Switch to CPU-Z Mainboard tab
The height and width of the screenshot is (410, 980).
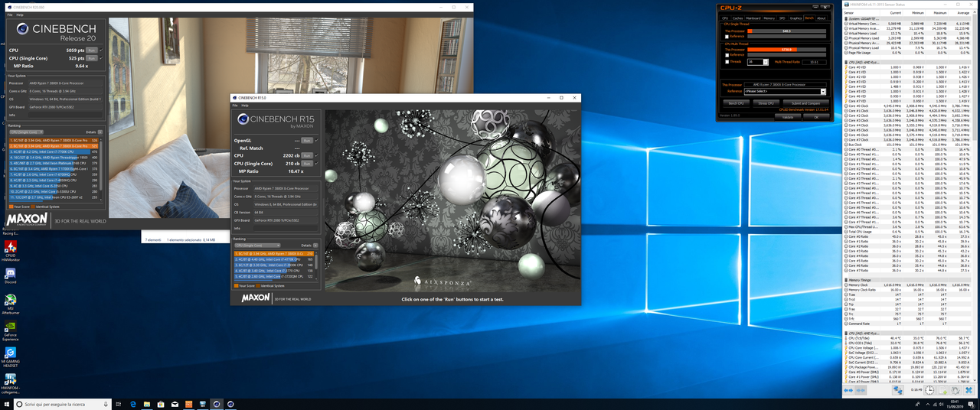[753, 18]
